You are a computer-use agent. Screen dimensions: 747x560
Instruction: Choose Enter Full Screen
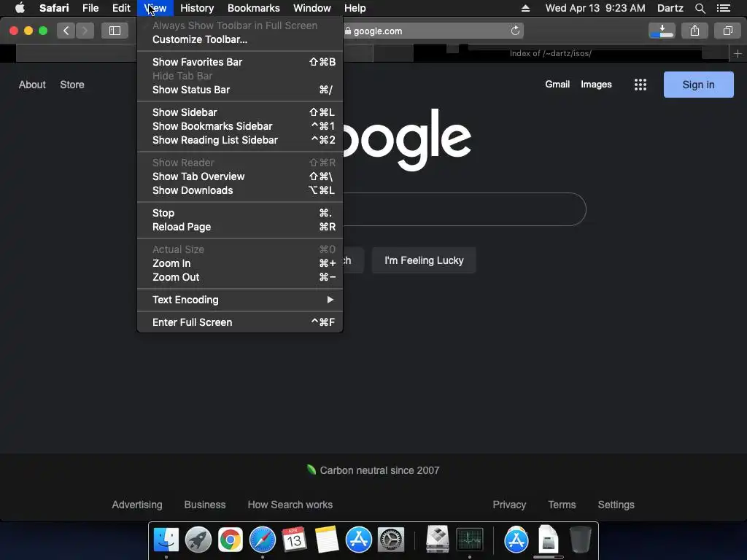[239, 322]
